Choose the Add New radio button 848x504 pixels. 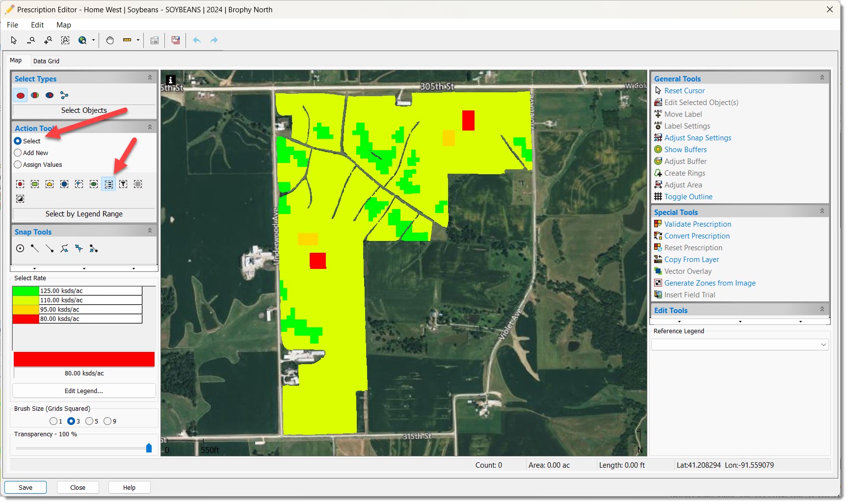point(18,153)
